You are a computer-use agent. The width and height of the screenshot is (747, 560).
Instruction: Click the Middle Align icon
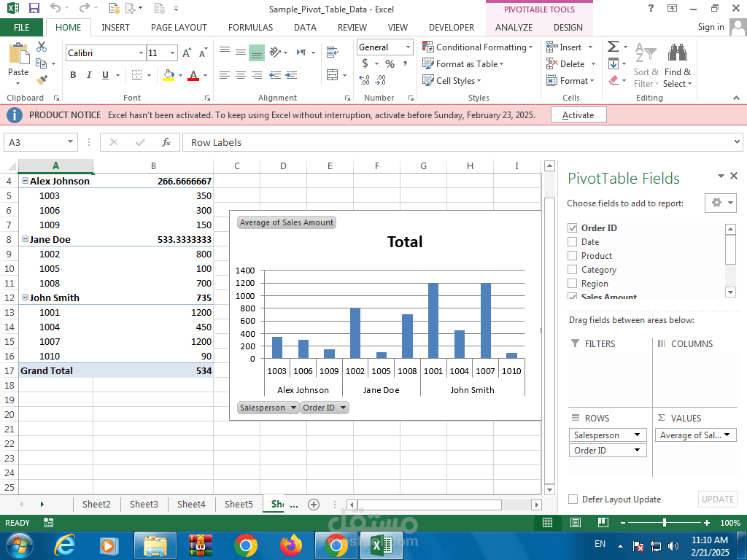click(x=241, y=52)
